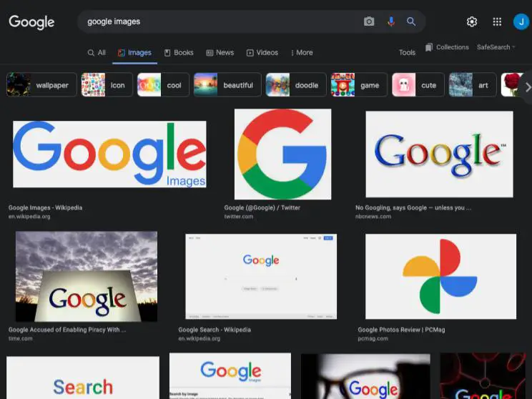Open the colorful G logo thumbnail
The image size is (532, 399).
(x=282, y=154)
